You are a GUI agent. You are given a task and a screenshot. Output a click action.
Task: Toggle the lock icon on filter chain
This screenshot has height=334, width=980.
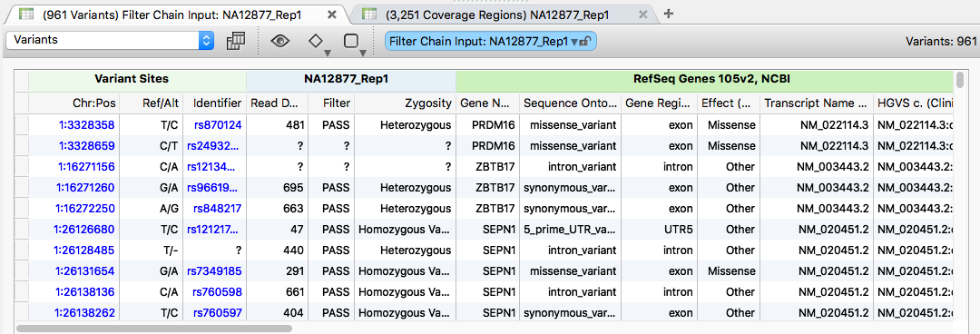585,41
